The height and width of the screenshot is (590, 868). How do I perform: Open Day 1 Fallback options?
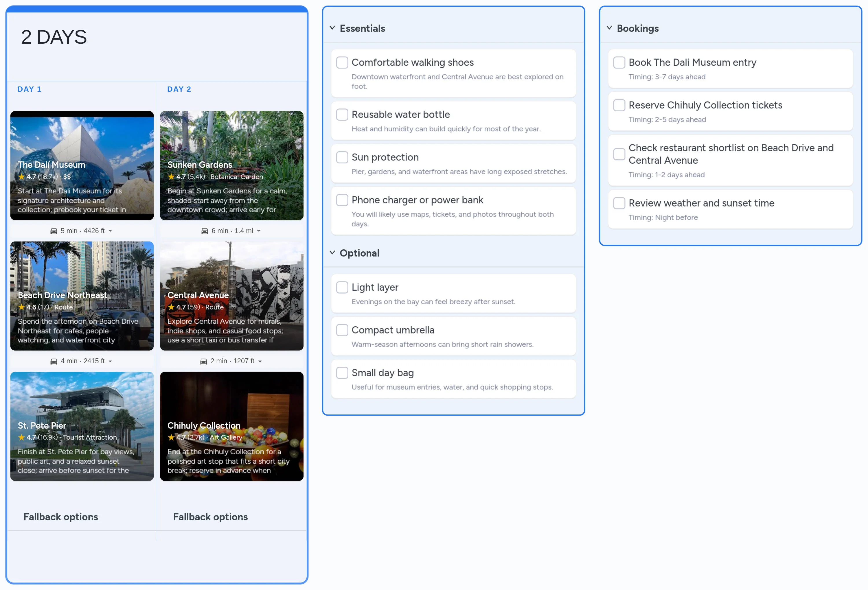(61, 517)
